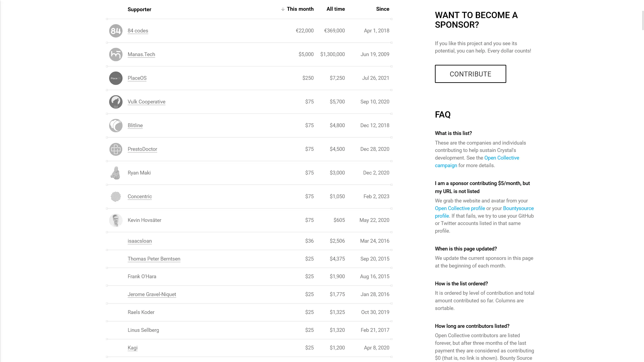The height and width of the screenshot is (362, 644).
Task: Click the Blitline logo
Action: point(116,125)
